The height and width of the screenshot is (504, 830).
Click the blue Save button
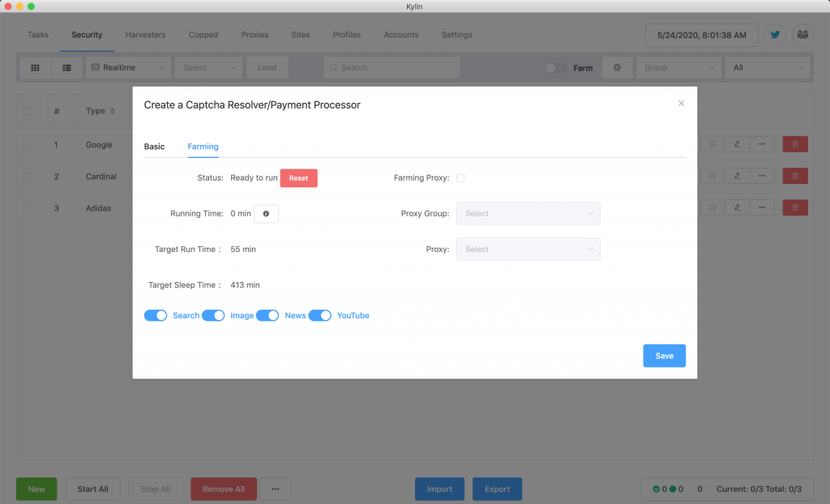[x=664, y=356]
